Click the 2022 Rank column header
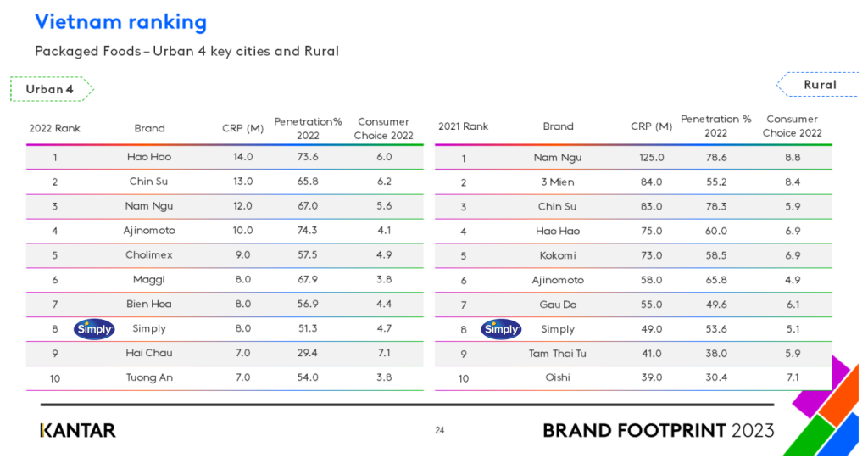This screenshot has width=868, height=464. click(x=54, y=129)
